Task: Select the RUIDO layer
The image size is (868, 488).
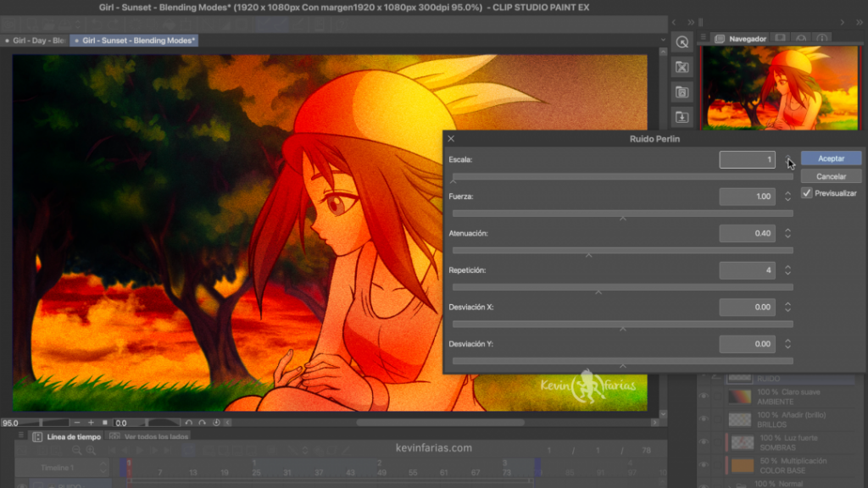Action: coord(791,379)
